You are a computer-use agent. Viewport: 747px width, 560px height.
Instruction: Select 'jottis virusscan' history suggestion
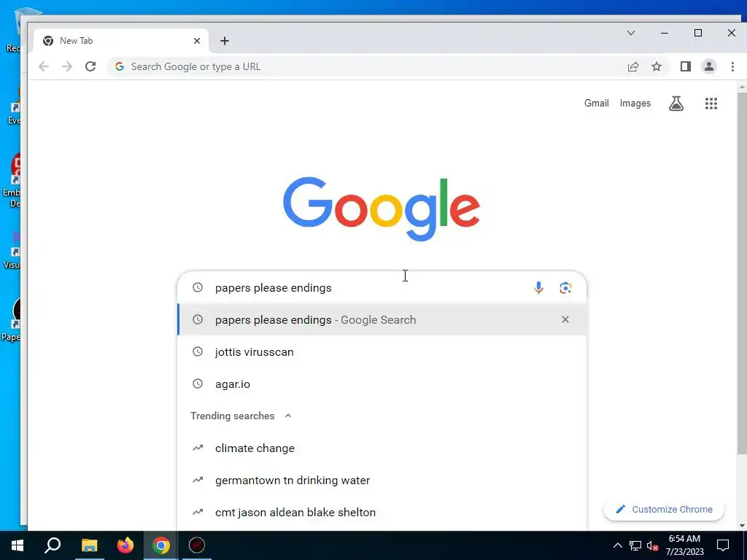pyautogui.click(x=382, y=352)
